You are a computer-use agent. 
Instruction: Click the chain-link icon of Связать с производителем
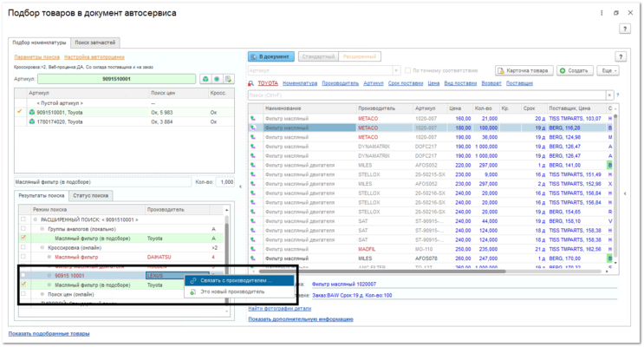193,281
